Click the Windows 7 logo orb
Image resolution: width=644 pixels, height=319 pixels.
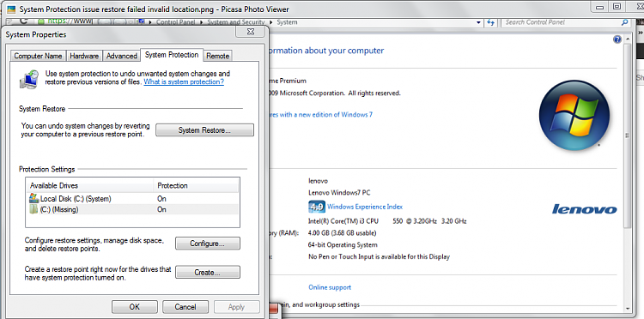coord(574,115)
